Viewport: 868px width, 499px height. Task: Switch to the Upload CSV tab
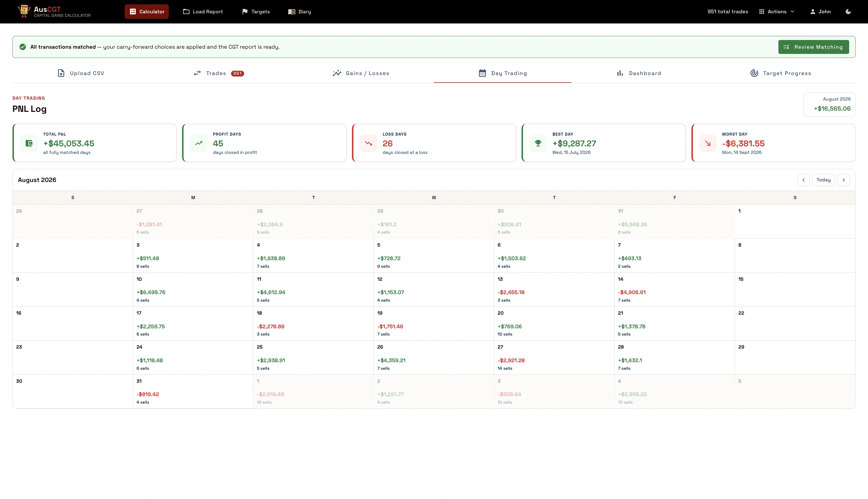click(x=81, y=73)
